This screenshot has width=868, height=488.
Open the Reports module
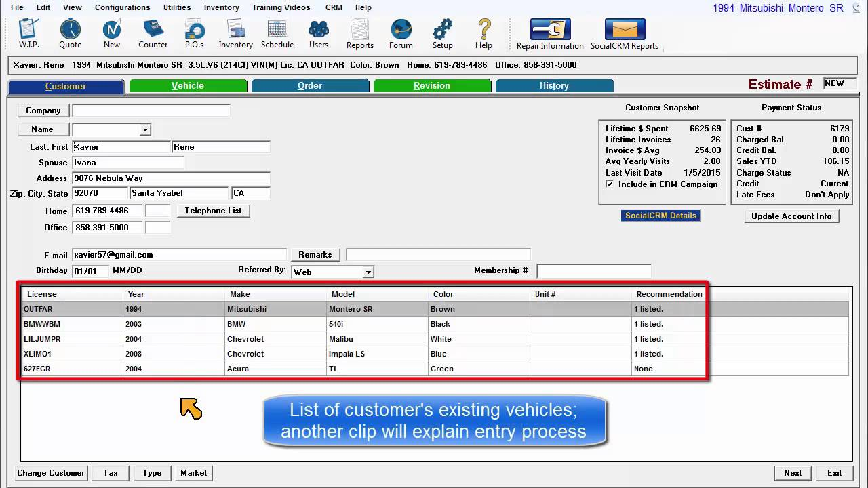pos(359,34)
